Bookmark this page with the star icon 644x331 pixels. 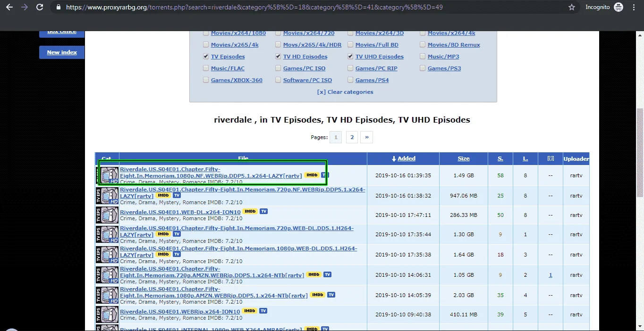[x=572, y=7]
